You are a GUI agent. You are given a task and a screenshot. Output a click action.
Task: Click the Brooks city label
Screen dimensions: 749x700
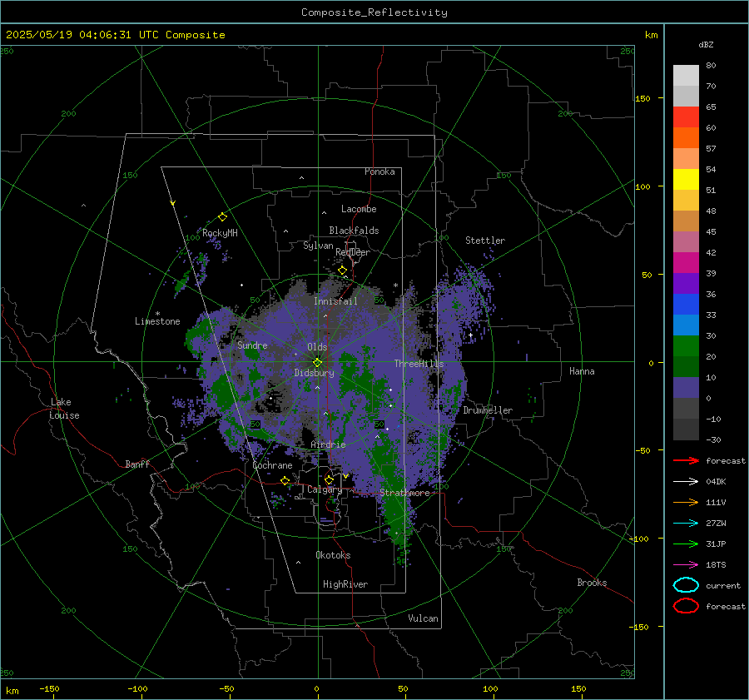tap(592, 583)
